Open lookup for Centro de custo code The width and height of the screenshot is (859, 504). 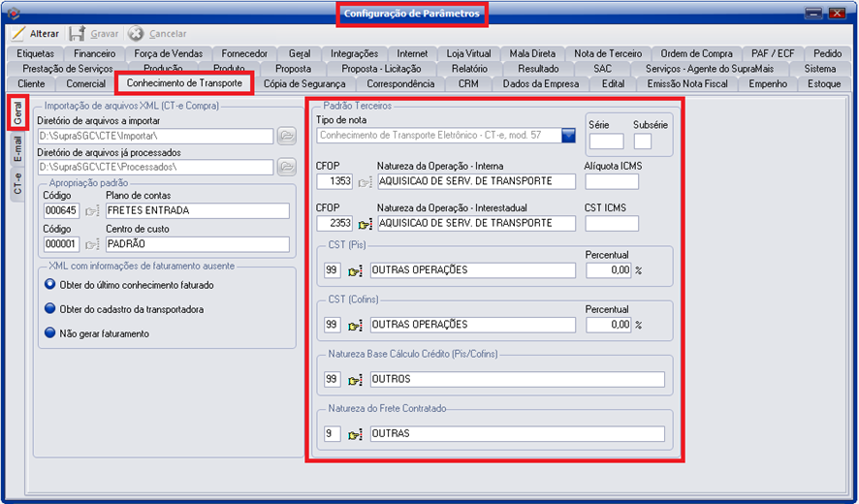pos(92,244)
